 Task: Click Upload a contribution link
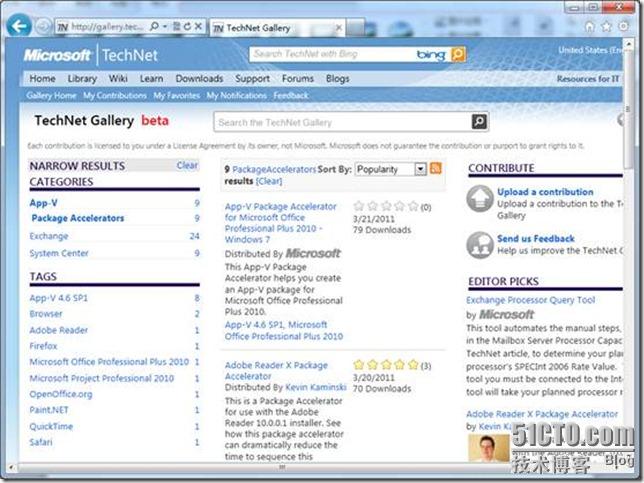click(x=545, y=192)
